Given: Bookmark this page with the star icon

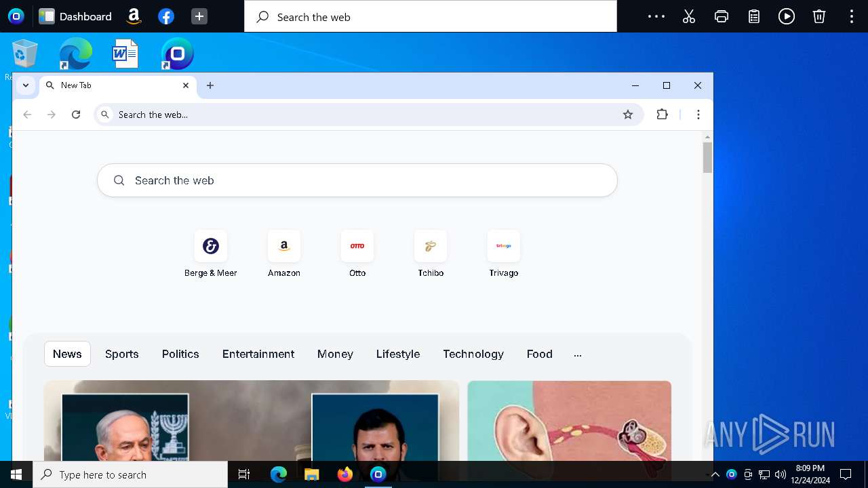Looking at the screenshot, I should tap(628, 115).
